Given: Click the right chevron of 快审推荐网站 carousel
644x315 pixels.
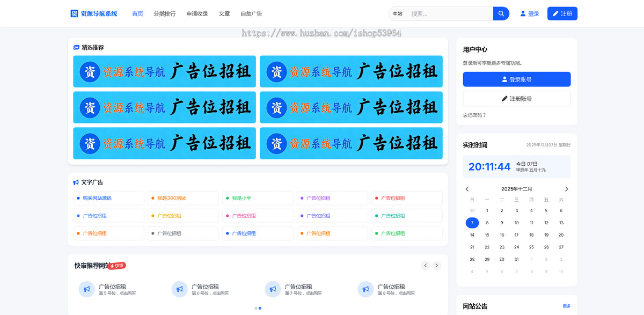Looking at the screenshot, I should click(436, 265).
